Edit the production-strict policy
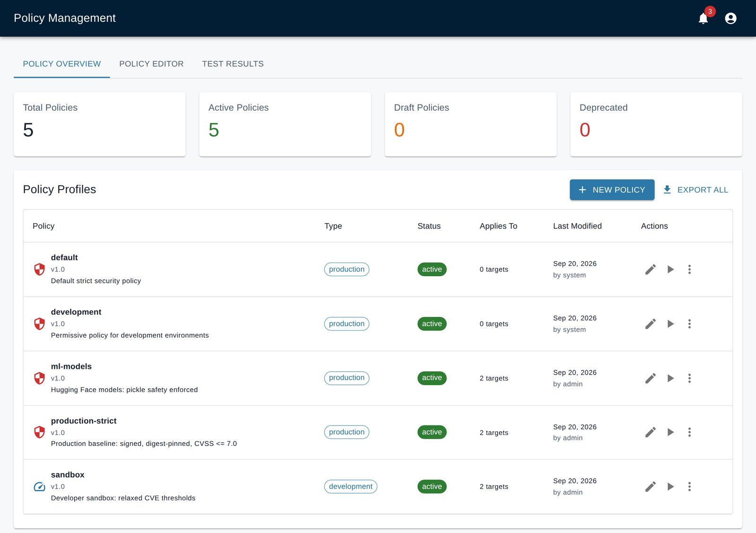The width and height of the screenshot is (756, 533). [651, 432]
